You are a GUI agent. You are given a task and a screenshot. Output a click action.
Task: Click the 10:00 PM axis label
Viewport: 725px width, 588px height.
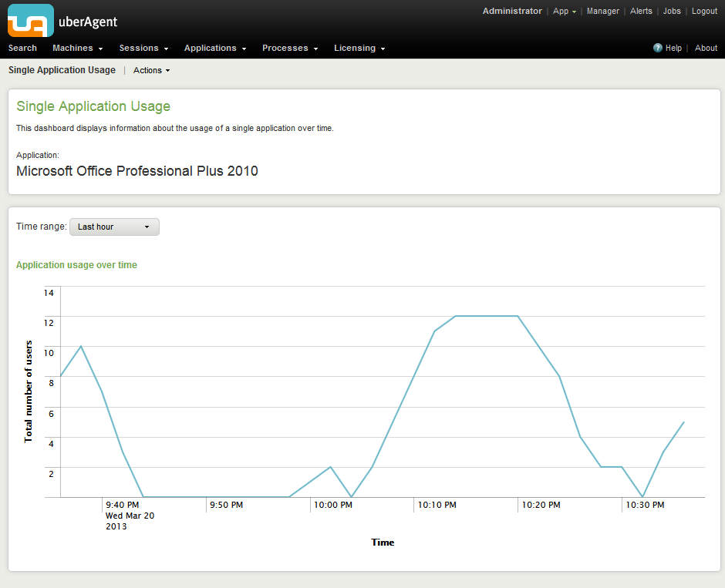(333, 505)
